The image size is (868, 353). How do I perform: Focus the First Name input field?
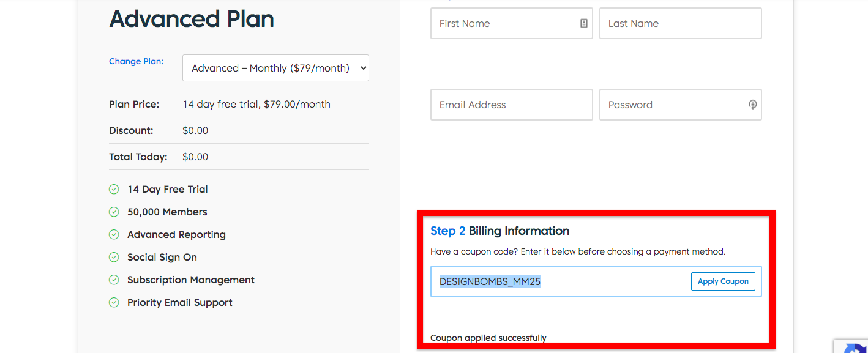pos(505,23)
